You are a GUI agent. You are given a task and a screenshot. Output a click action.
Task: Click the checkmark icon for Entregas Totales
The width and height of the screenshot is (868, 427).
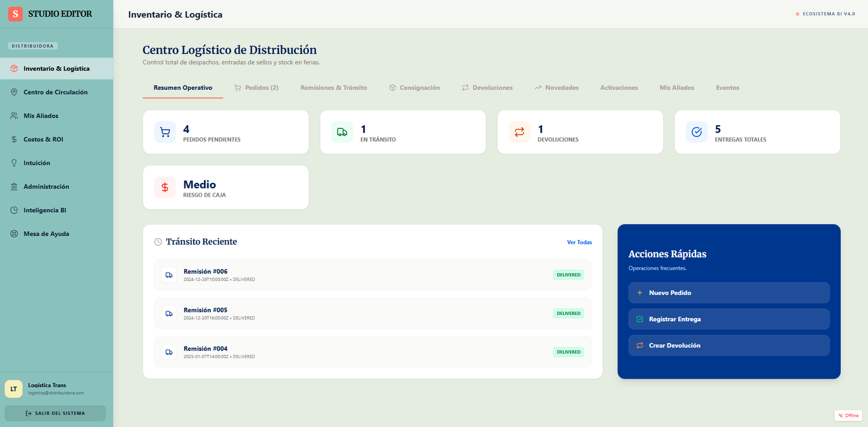[697, 132]
